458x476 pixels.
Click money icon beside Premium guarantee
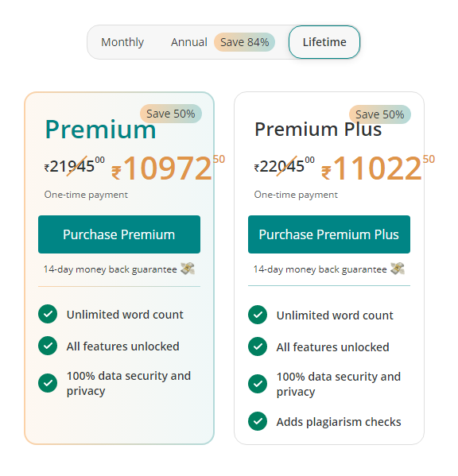pos(188,269)
